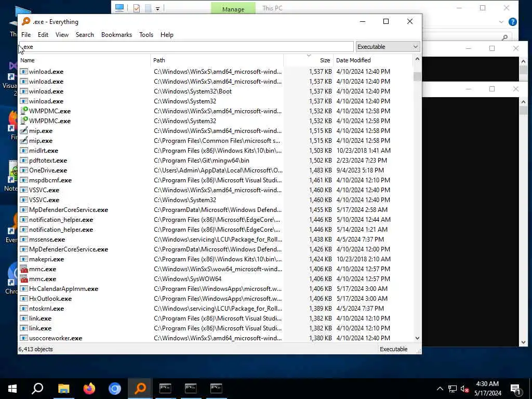
Task: Click the Everything app icon in title bar
Action: (26, 21)
